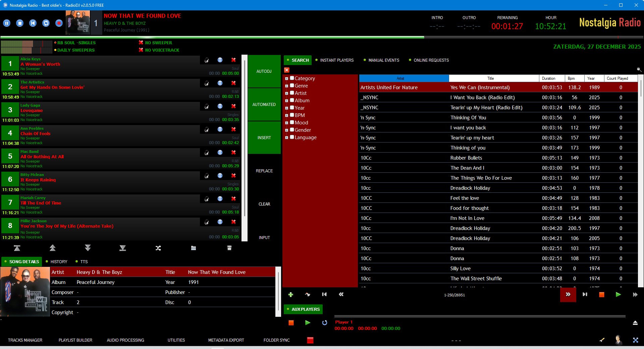Open the PLAYLIST BUILDER
Viewport: 644px width, 349px height.
tap(75, 340)
